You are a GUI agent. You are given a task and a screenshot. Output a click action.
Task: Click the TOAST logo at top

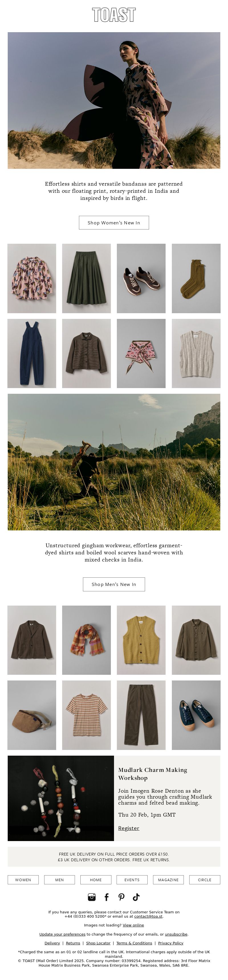[114, 15]
